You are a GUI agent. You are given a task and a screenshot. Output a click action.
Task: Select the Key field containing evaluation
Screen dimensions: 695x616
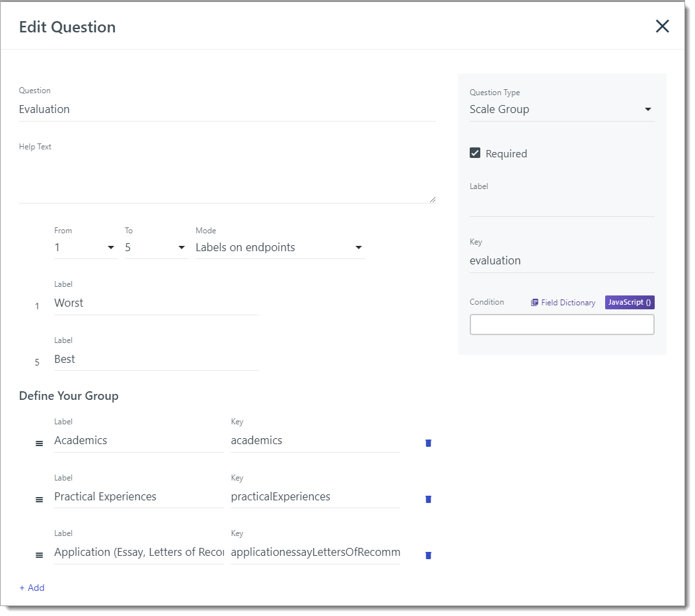coord(562,260)
